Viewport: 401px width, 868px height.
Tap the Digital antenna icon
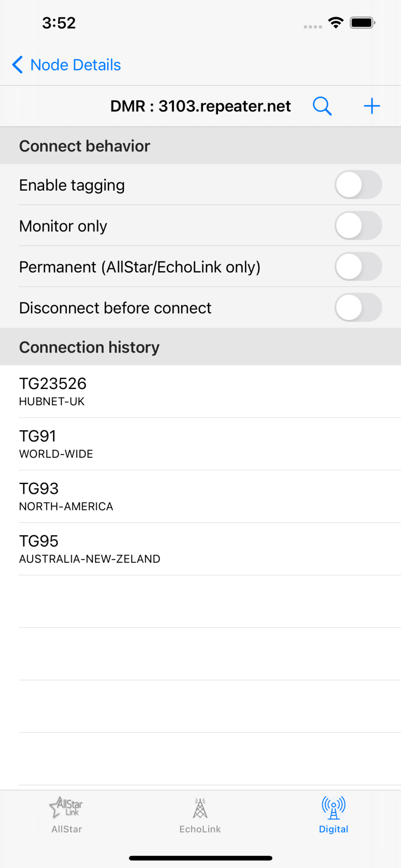tap(334, 807)
